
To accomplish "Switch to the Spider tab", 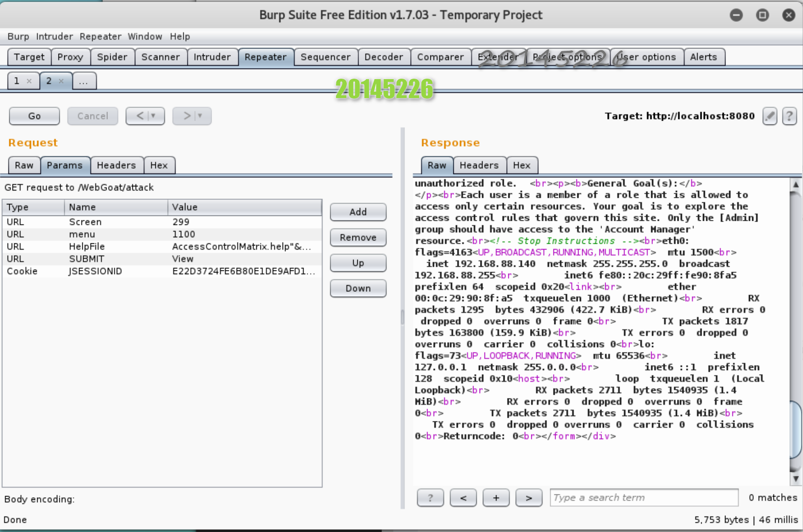I will click(x=112, y=57).
